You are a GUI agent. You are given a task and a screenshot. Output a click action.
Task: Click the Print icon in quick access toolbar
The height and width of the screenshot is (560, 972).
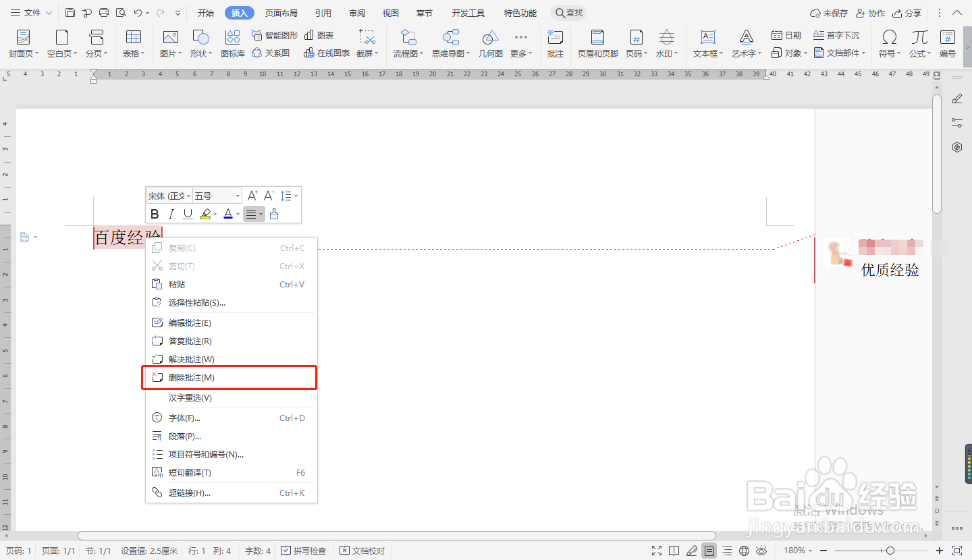pos(104,13)
